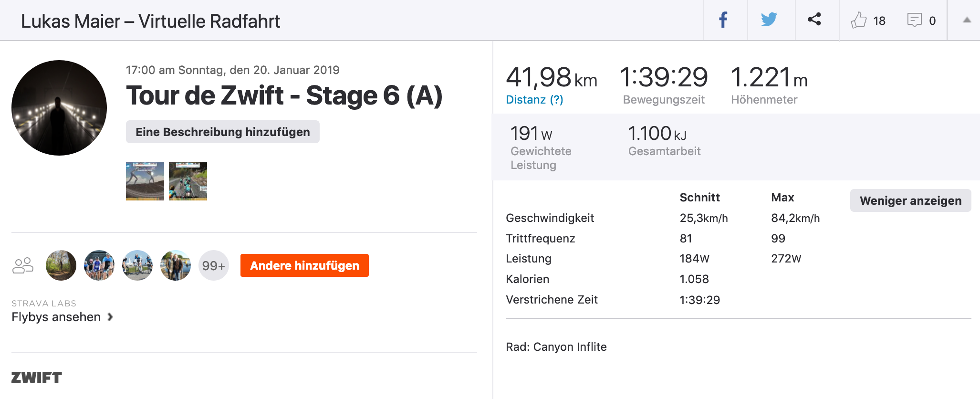Collapse stats with Weniger anzeigen
This screenshot has height=399, width=980.
point(910,200)
